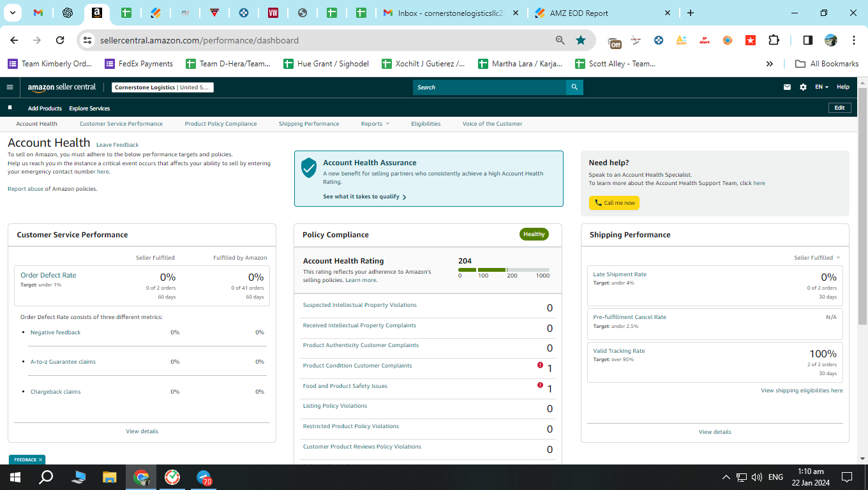Click the red alert icon for Food and Product Safety Issues
The height and width of the screenshot is (490, 868).
tap(540, 385)
